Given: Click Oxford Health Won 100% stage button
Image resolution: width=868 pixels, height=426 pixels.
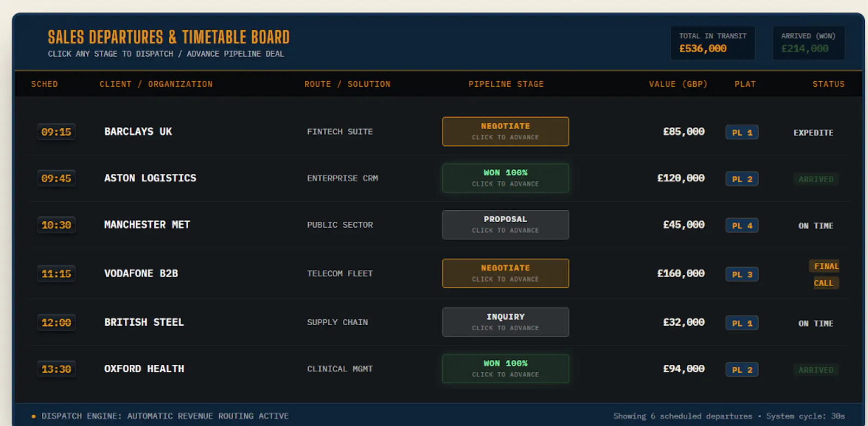Looking at the screenshot, I should click(x=506, y=369).
